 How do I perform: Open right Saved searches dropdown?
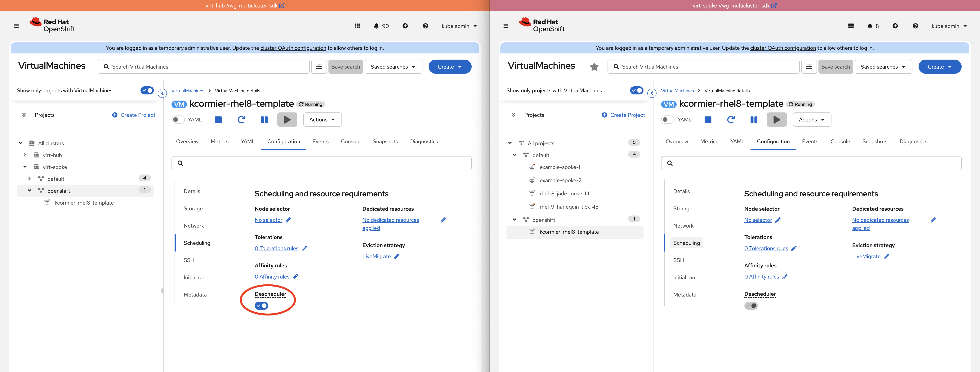[883, 67]
